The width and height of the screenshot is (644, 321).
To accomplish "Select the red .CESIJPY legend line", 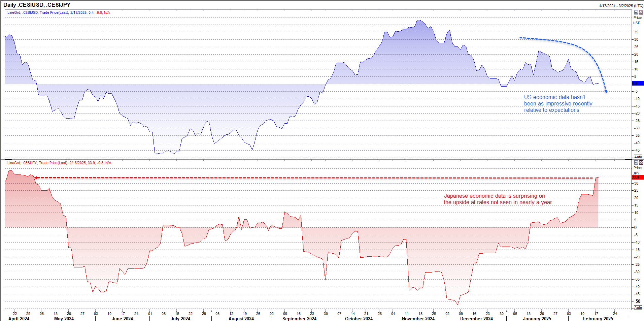I will click(59, 163).
